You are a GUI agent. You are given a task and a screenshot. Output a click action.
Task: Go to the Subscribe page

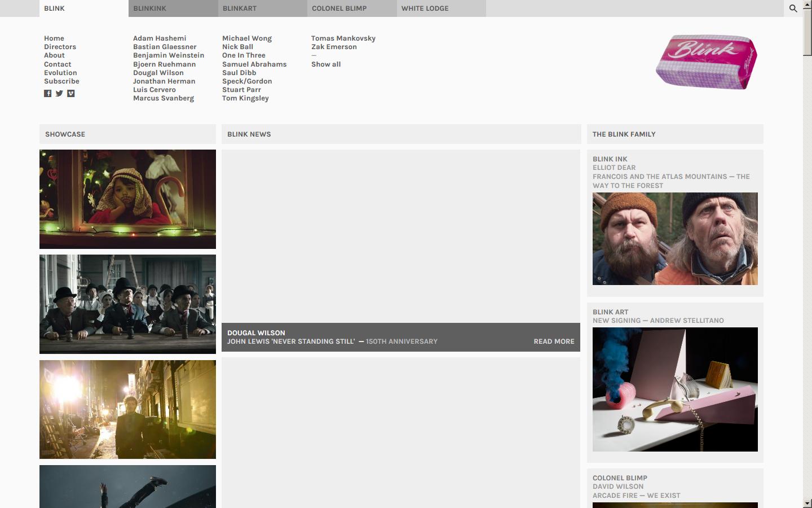pyautogui.click(x=61, y=81)
